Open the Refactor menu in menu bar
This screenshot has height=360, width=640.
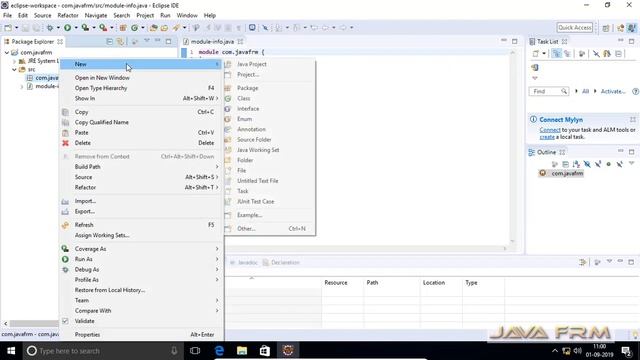(x=68, y=16)
